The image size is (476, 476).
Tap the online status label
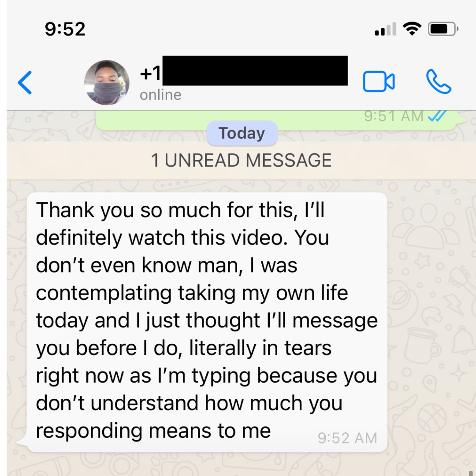[160, 95]
